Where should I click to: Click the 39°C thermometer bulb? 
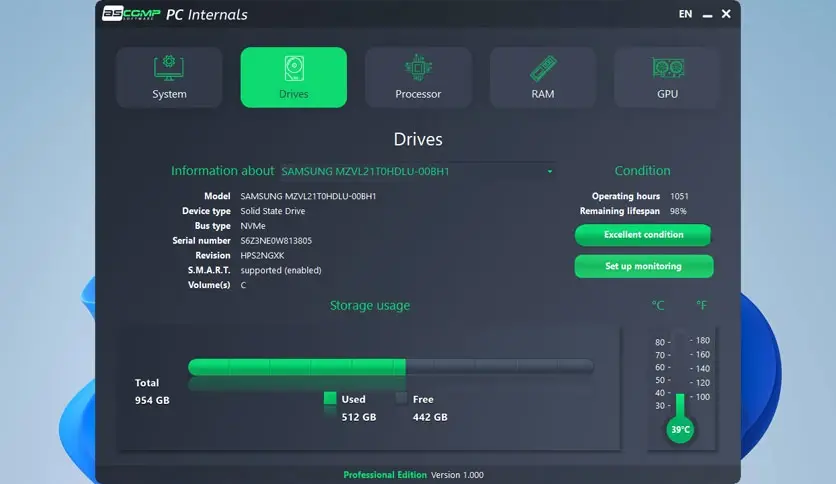tap(680, 430)
